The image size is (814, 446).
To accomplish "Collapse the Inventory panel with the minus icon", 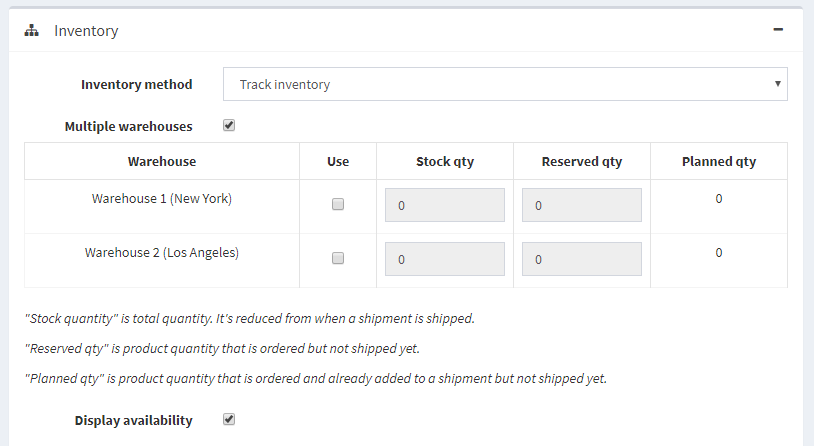I will (778, 30).
